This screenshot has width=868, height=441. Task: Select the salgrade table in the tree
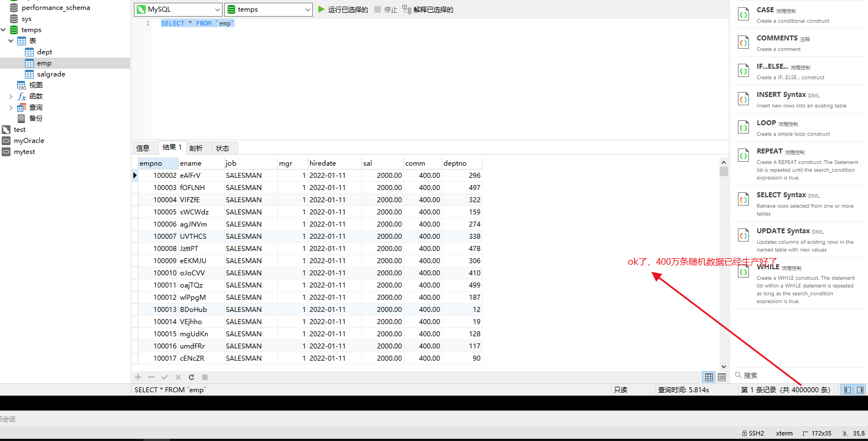tap(51, 74)
